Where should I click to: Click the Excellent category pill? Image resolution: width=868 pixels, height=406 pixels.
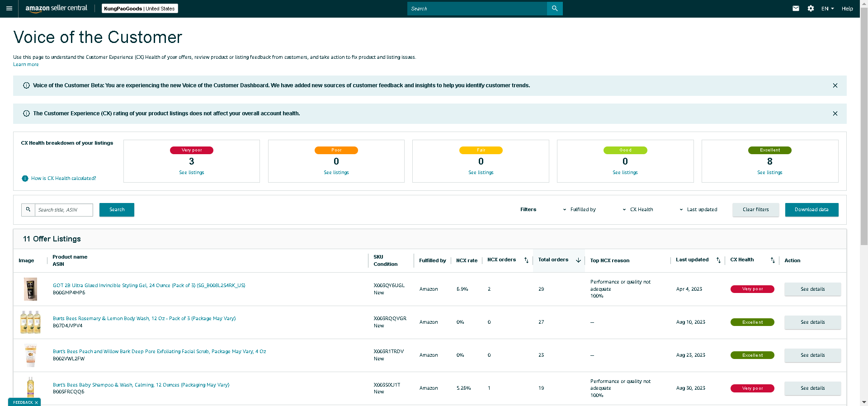click(770, 151)
